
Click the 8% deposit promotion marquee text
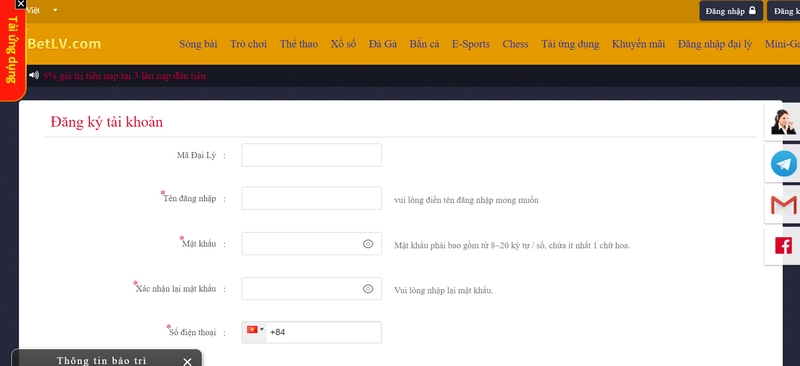(124, 76)
